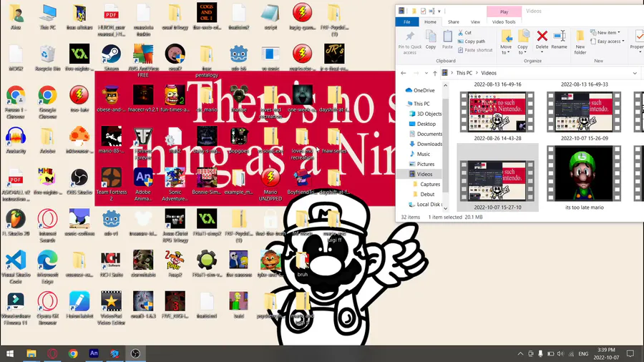Select the NCH Suite desktop icon
The image size is (644, 362).
[111, 260]
